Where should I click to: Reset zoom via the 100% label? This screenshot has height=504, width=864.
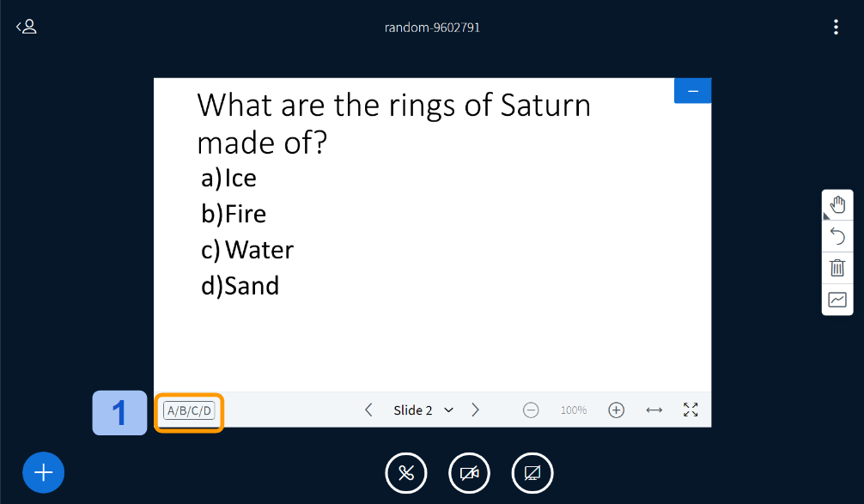(x=574, y=410)
